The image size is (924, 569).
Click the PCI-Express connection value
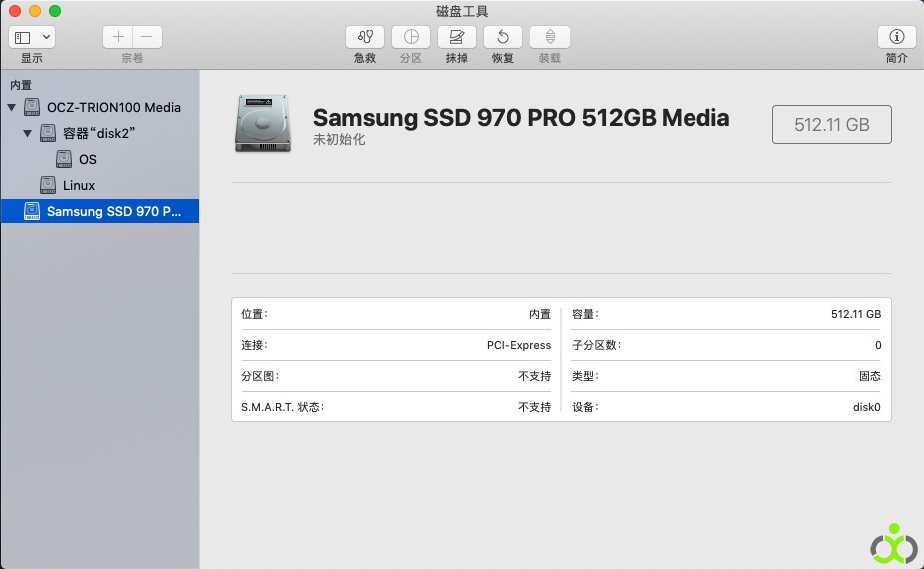519,345
